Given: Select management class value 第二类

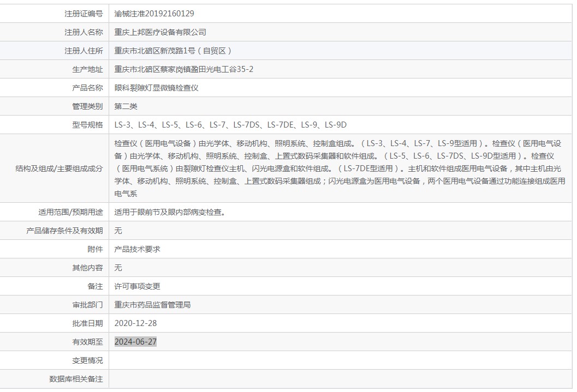Looking at the screenshot, I should click(126, 106).
